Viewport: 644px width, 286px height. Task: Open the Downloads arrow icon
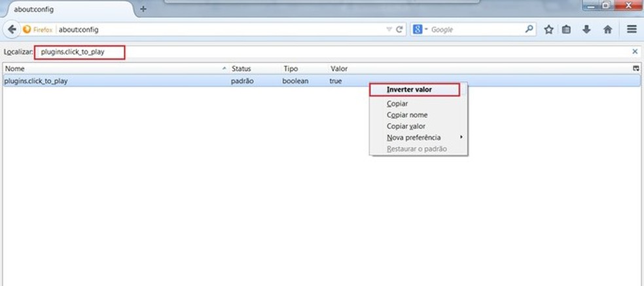[x=586, y=29]
